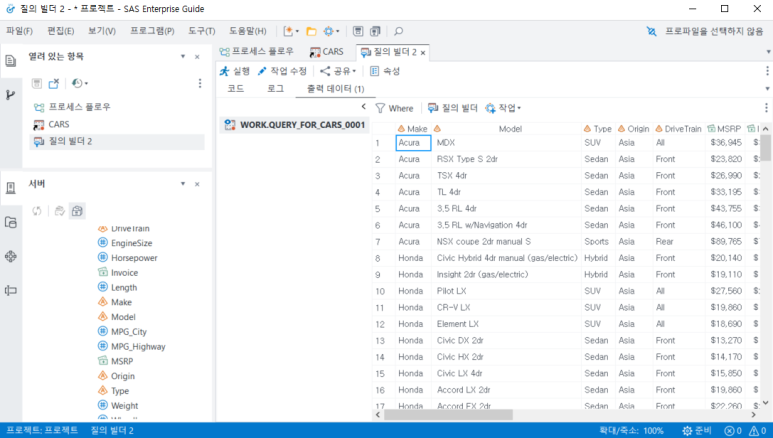This screenshot has height=438, width=773.
Task: Open history icon dropdown in open items
Action: click(x=79, y=83)
